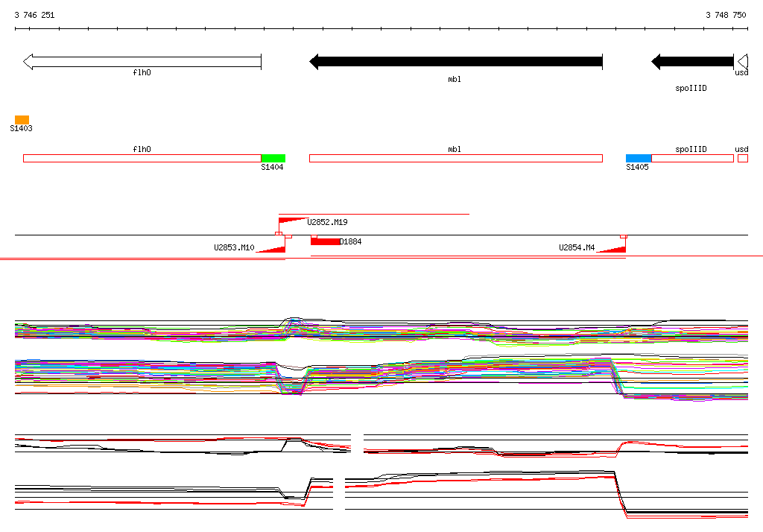Image resolution: width=763 pixels, height=532 pixels.
Task: Click the 3 748 750 end coordinate label
Action: click(x=726, y=15)
